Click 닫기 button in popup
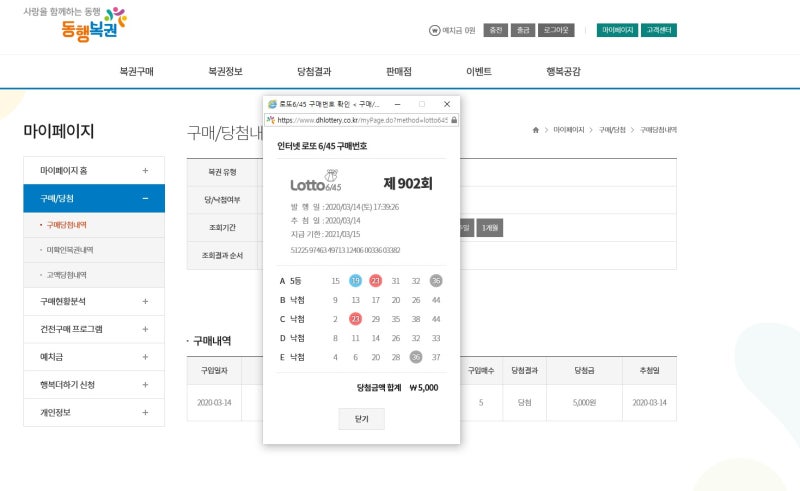Screen dimensions: 800x491 [x=361, y=419]
